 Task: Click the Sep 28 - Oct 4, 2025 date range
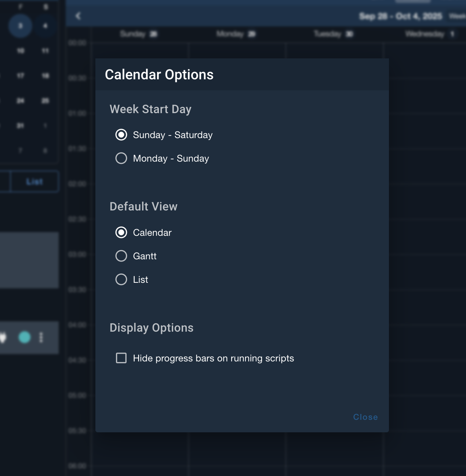pos(400,16)
